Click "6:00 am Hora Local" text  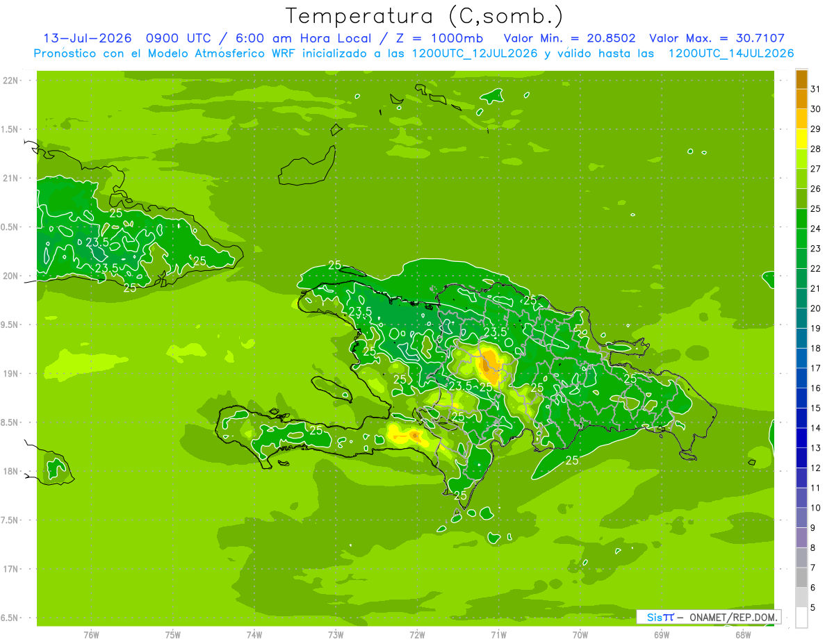[306, 38]
